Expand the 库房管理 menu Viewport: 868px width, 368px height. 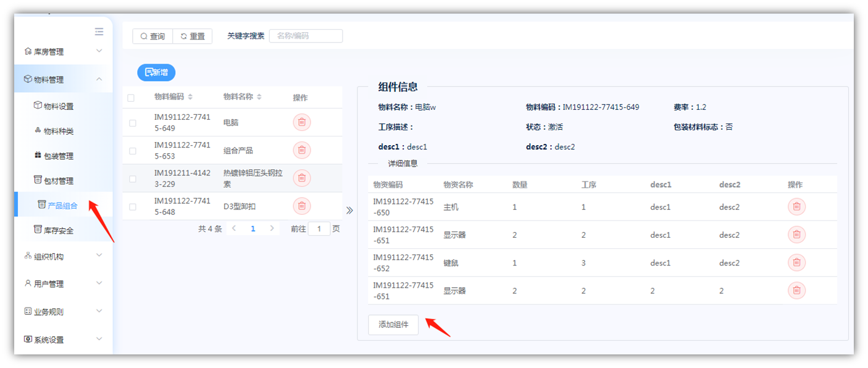coord(62,52)
